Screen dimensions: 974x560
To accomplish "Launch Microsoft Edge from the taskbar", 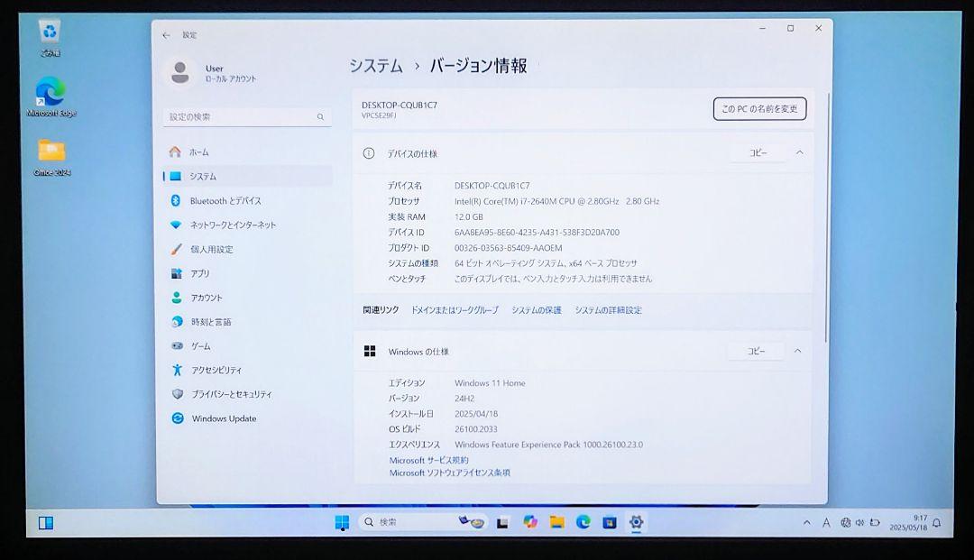I will 583,522.
